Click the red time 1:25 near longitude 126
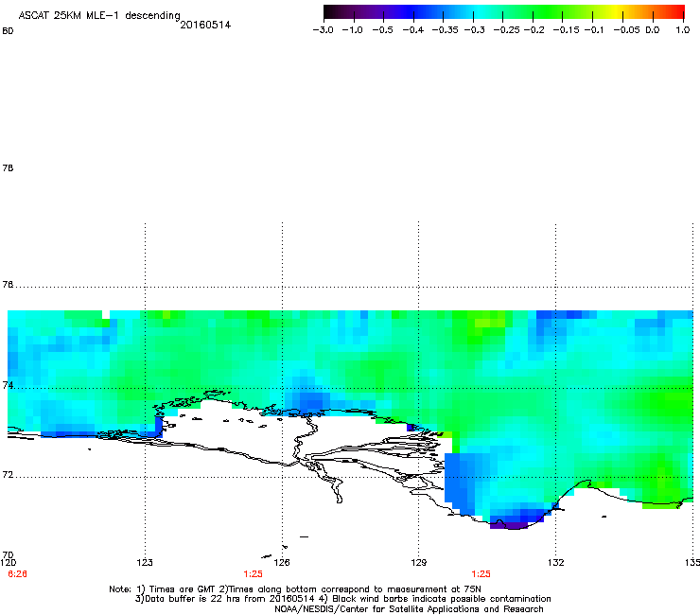This screenshot has height=615, width=700. (253, 574)
